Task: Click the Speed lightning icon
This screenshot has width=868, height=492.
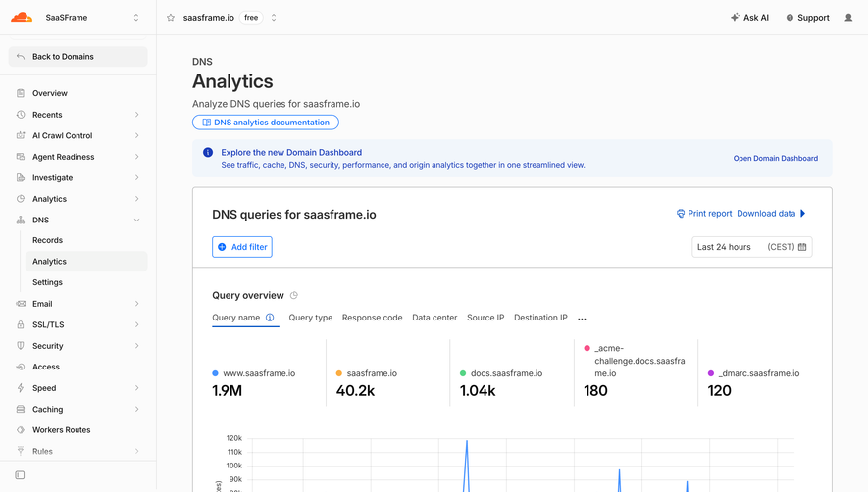Action: click(21, 388)
